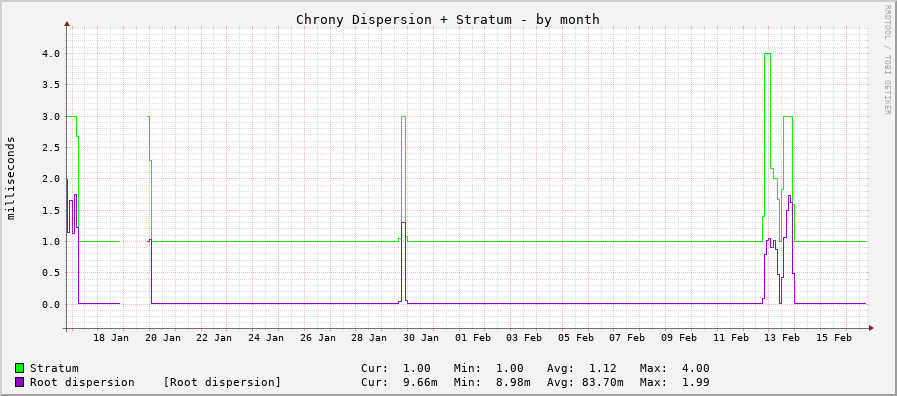Click the 'milliseconds' y-axis label
Viewport: 897px width, 396px height.
[11, 178]
